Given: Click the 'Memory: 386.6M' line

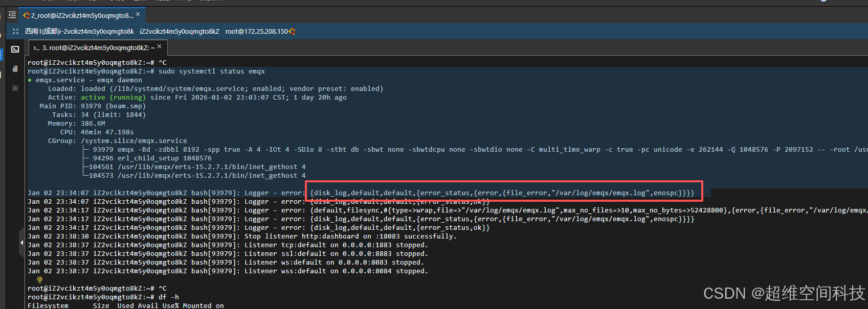Looking at the screenshot, I should click(x=77, y=123).
